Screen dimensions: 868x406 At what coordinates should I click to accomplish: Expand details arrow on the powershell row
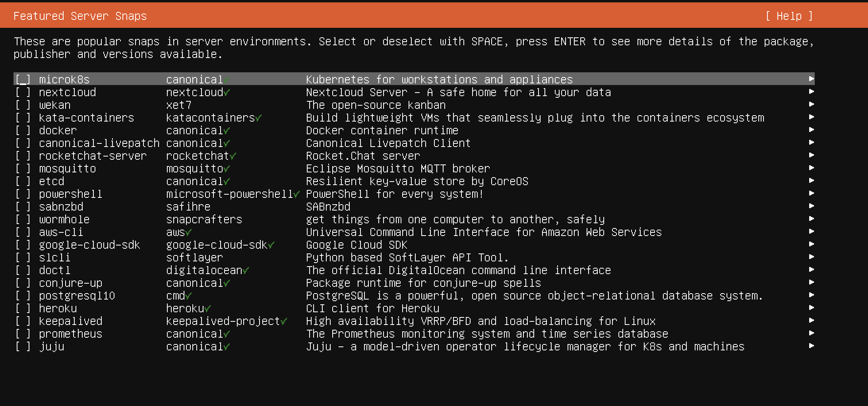pos(811,193)
